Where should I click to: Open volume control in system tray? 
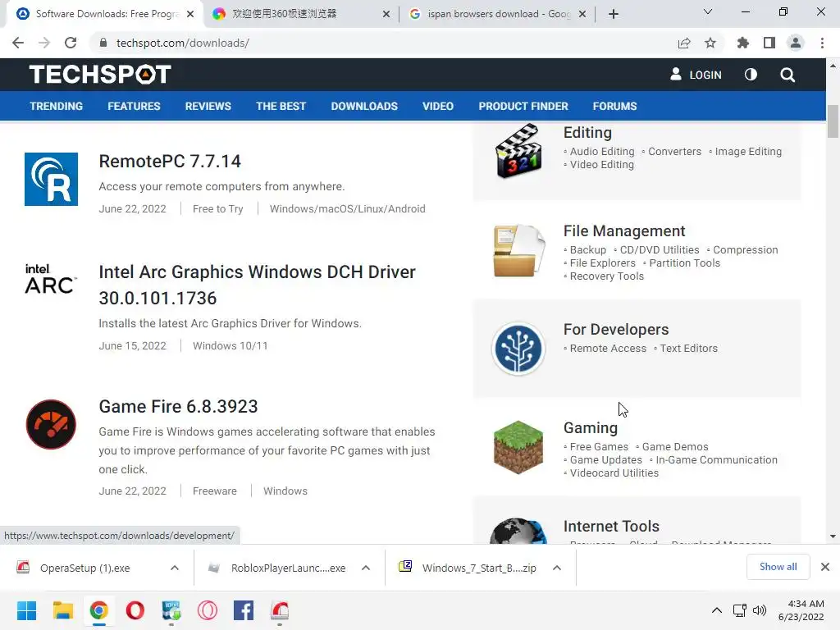(760, 610)
